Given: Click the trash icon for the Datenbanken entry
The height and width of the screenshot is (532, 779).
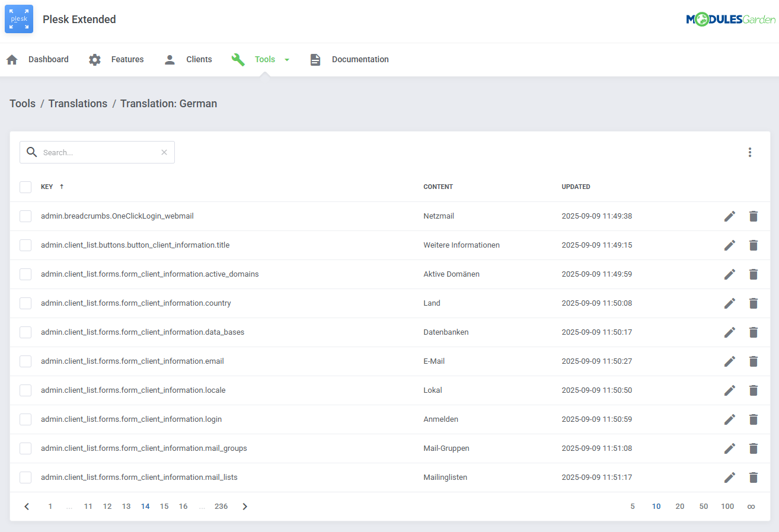Looking at the screenshot, I should coord(754,332).
